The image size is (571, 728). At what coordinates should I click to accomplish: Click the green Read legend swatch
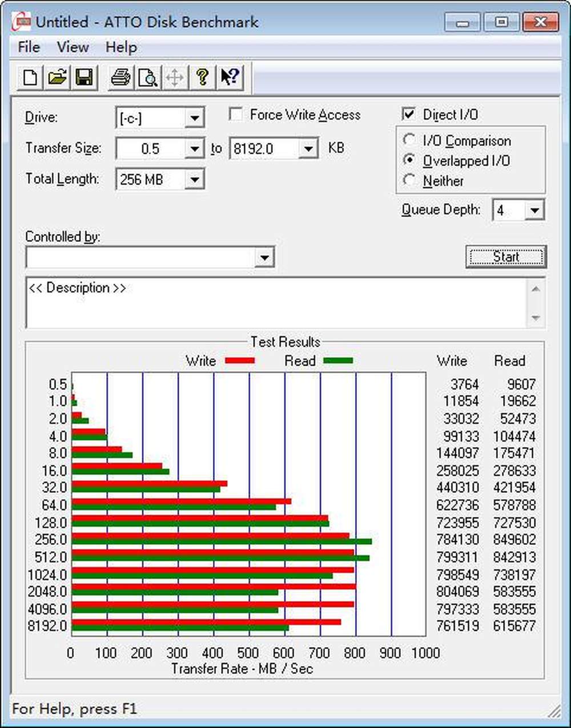[338, 361]
